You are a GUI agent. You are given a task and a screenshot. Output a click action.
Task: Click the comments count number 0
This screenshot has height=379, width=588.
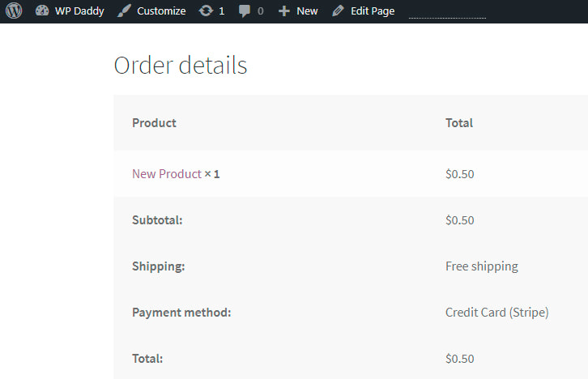point(260,11)
